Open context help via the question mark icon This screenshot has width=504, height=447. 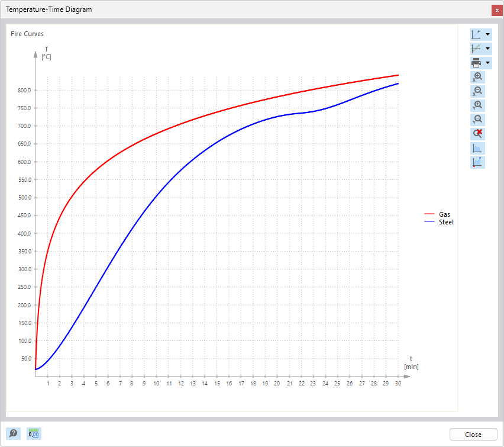tap(12, 433)
